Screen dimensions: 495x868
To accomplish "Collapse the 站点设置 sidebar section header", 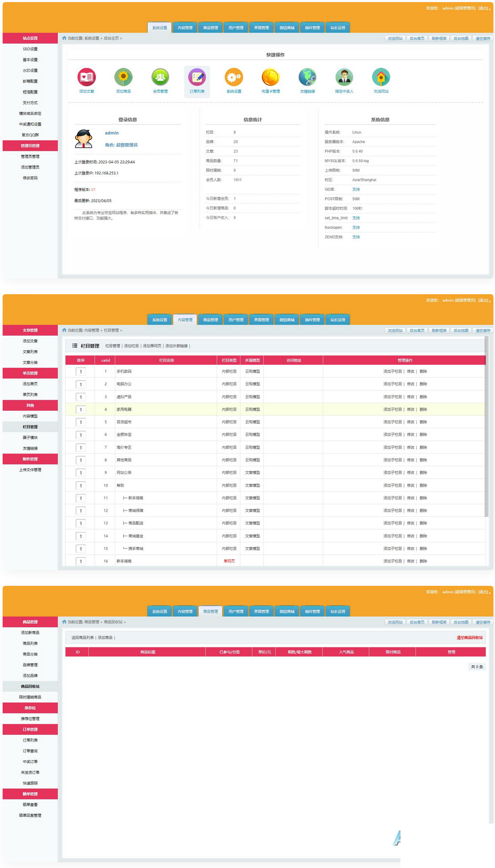I will pyautogui.click(x=30, y=38).
